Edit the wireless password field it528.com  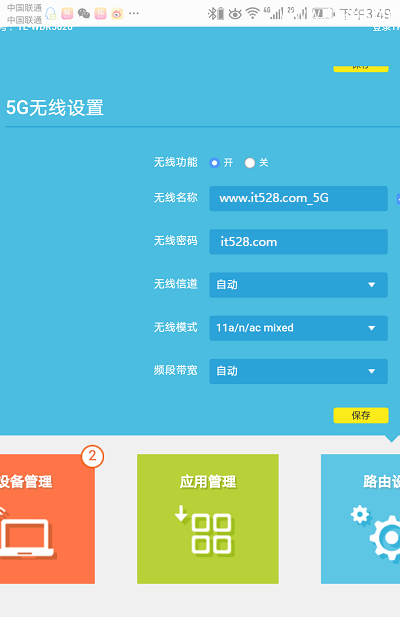[298, 242]
